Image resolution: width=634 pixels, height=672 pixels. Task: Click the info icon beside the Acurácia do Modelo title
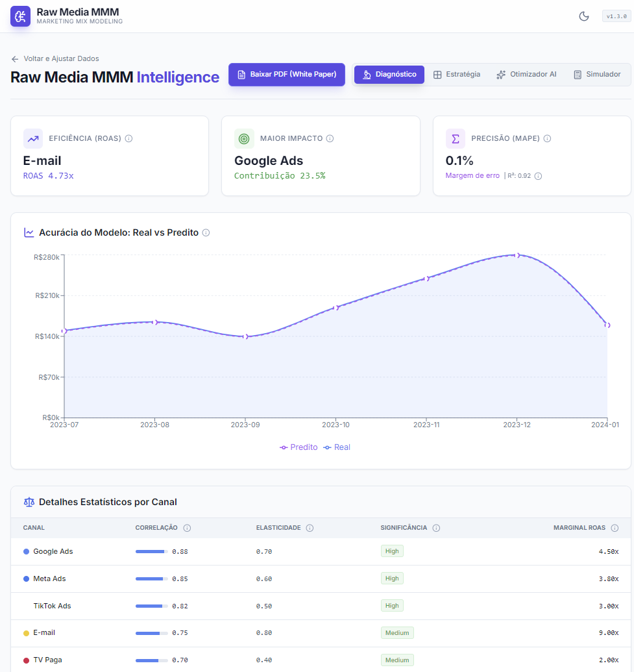pyautogui.click(x=206, y=232)
